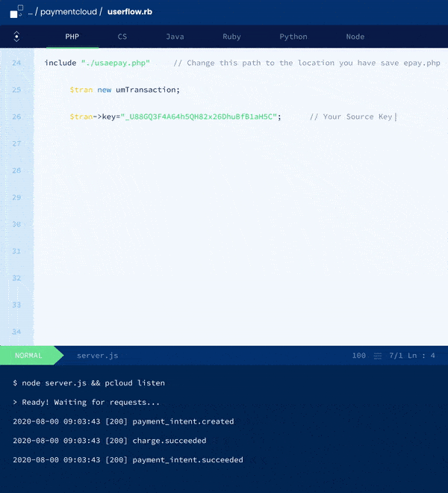Click the "// Your Source Key" comment
Screen dimensions: 448x493
tap(351, 117)
